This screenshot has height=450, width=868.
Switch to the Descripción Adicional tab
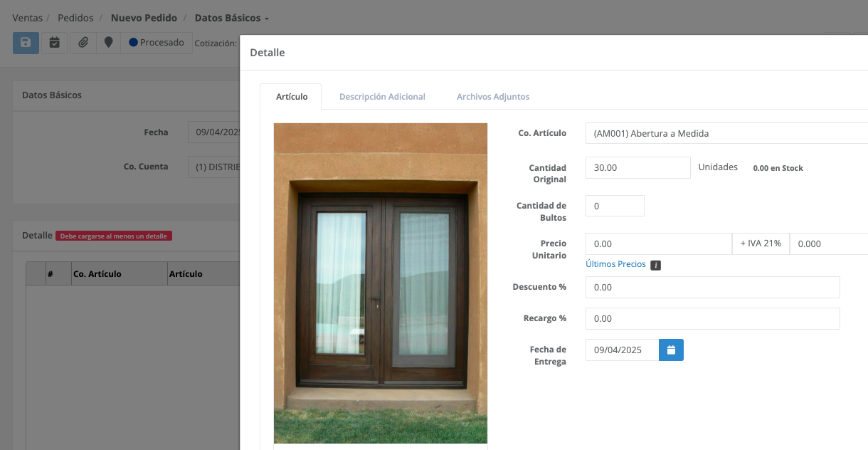tap(382, 97)
